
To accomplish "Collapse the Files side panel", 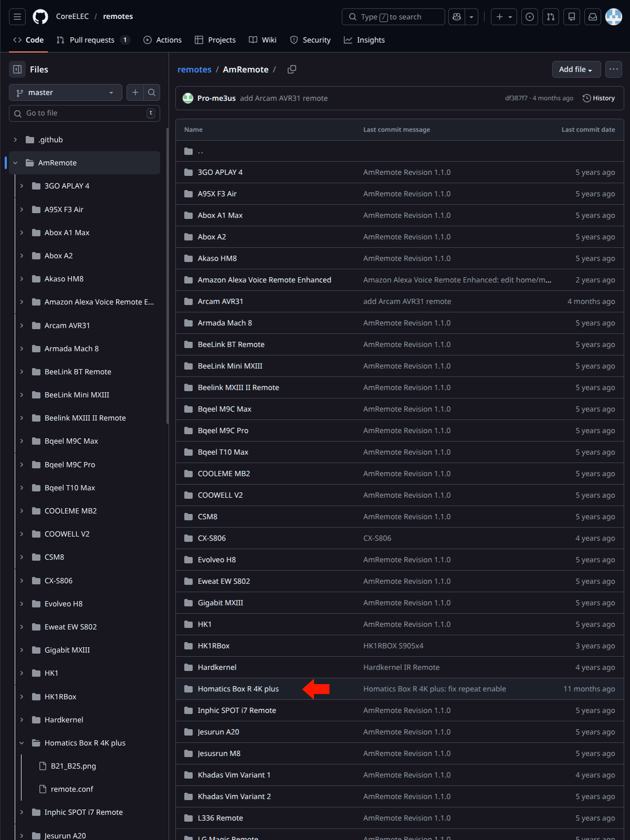I will [x=17, y=69].
